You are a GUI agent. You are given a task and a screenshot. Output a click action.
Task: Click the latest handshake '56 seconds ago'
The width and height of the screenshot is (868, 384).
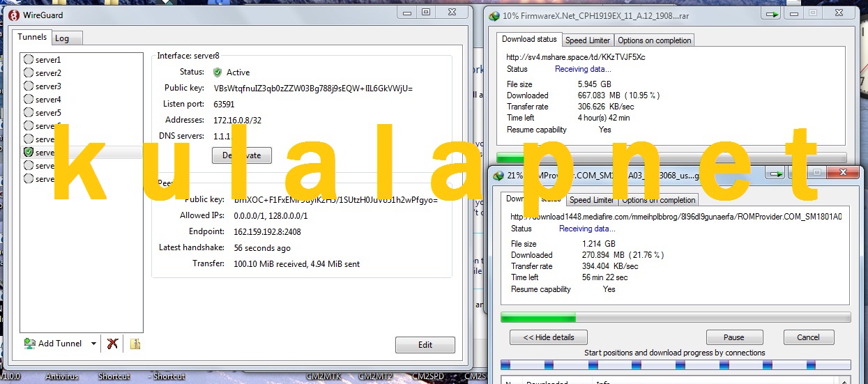[x=262, y=248]
